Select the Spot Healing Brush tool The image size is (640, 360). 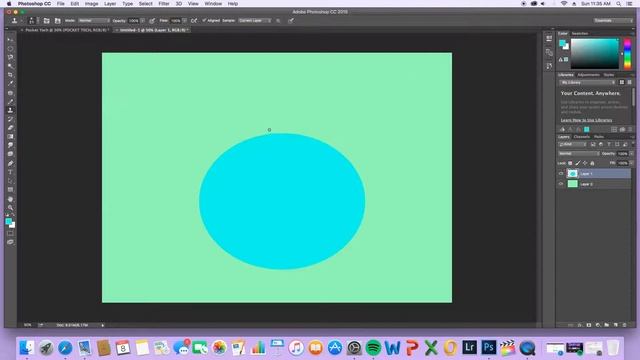[10, 93]
